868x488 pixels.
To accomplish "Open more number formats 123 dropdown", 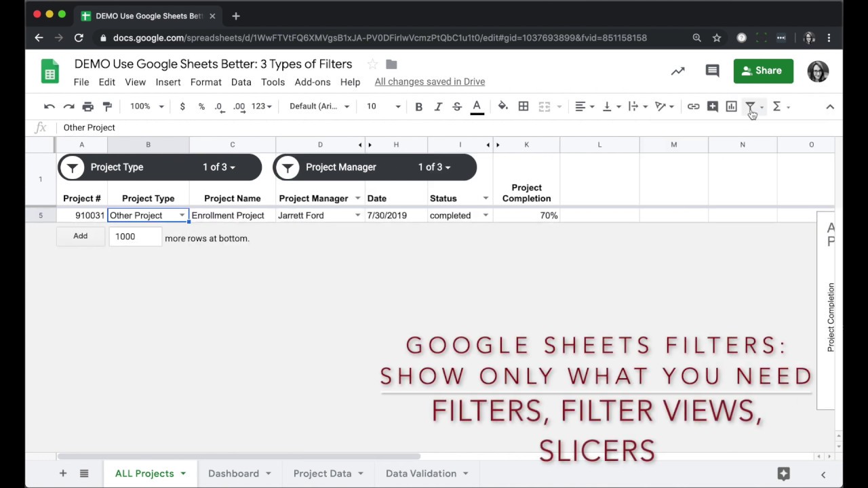I will click(261, 106).
